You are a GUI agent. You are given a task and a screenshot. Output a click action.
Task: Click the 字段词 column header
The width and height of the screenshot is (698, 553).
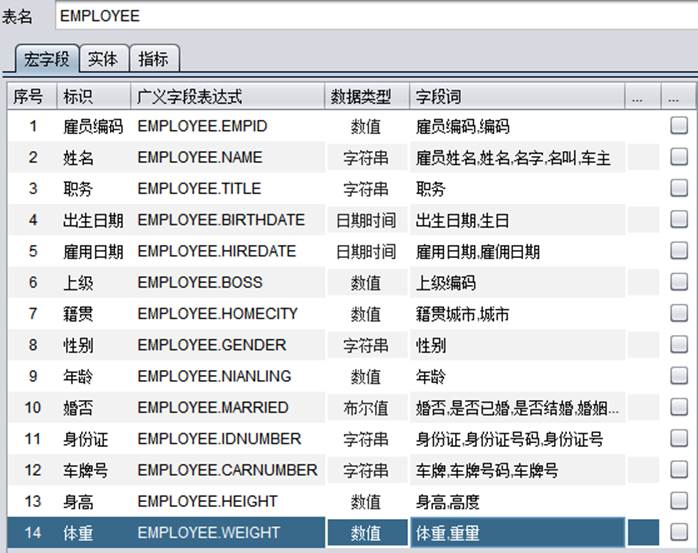[x=516, y=96]
